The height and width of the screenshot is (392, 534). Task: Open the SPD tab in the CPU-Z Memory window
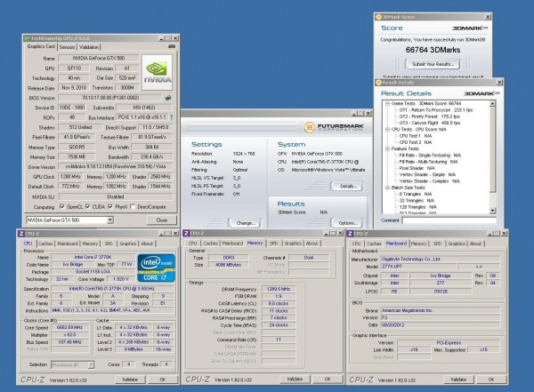coord(273,243)
